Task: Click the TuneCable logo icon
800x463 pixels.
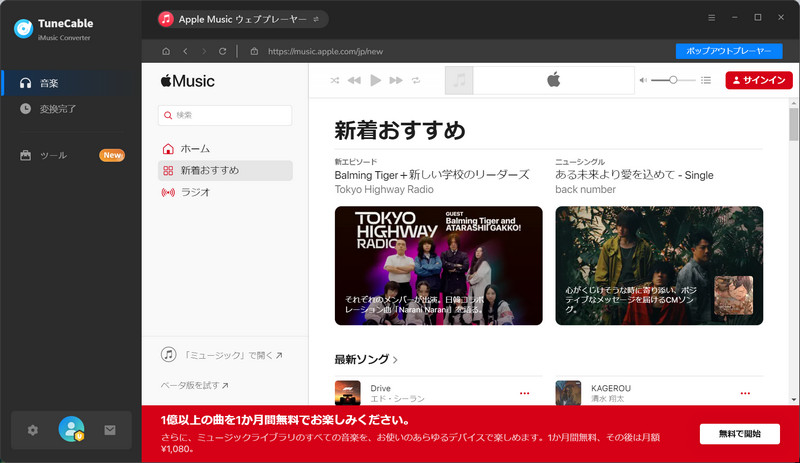Action: click(23, 29)
